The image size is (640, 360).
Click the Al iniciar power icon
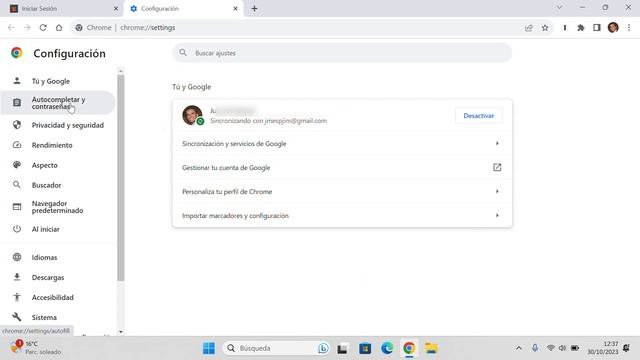coord(17,229)
